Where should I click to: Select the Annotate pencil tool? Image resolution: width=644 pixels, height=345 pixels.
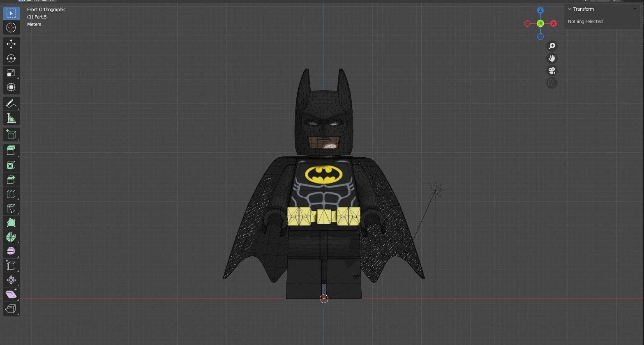click(x=11, y=104)
